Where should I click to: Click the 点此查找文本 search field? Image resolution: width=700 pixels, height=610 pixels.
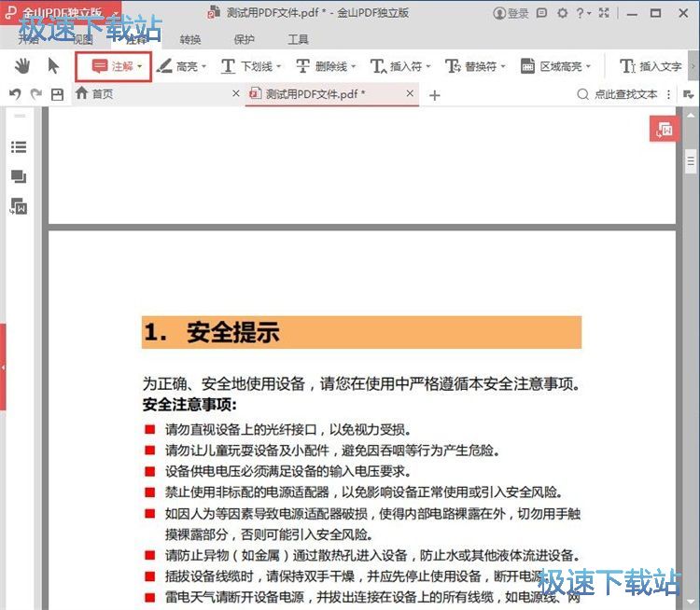(618, 94)
